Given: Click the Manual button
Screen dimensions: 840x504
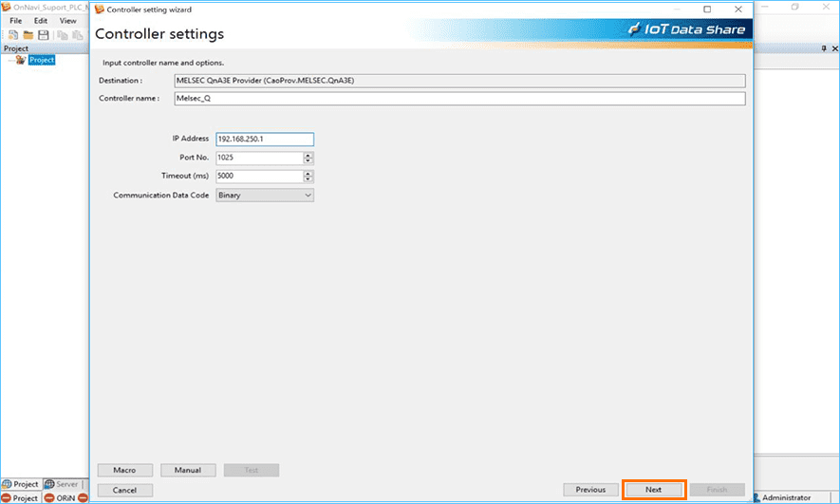Looking at the screenshot, I should 188,470.
